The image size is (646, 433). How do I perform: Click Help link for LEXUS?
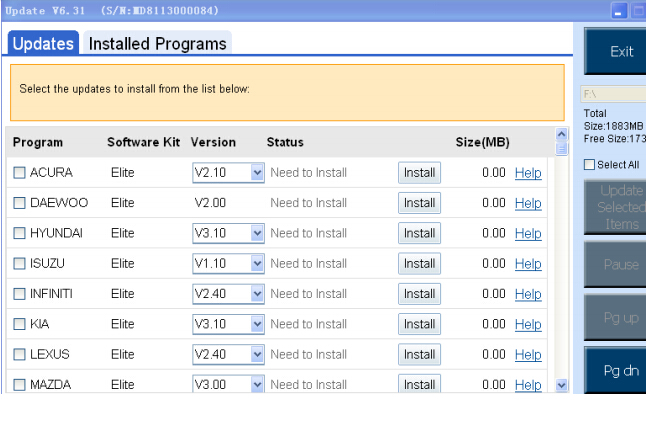(528, 355)
